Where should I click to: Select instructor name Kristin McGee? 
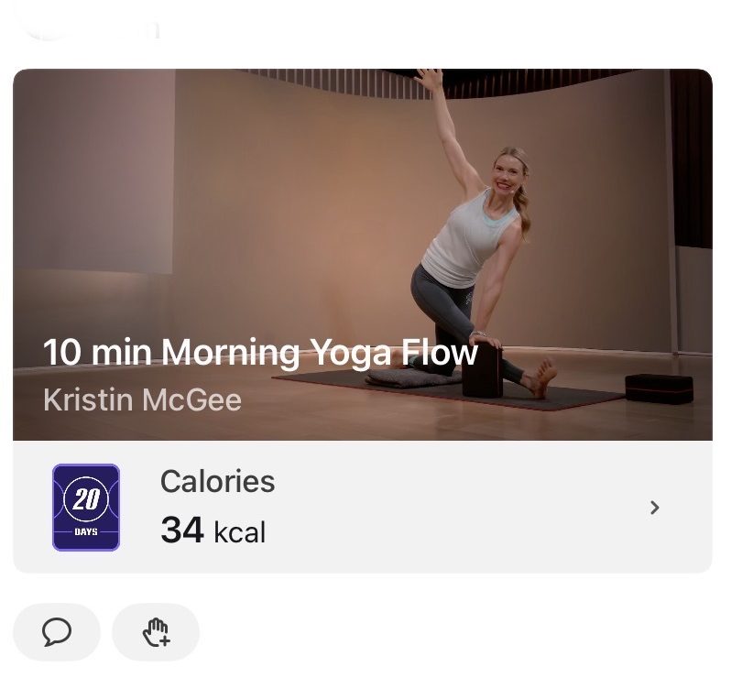[x=142, y=399]
